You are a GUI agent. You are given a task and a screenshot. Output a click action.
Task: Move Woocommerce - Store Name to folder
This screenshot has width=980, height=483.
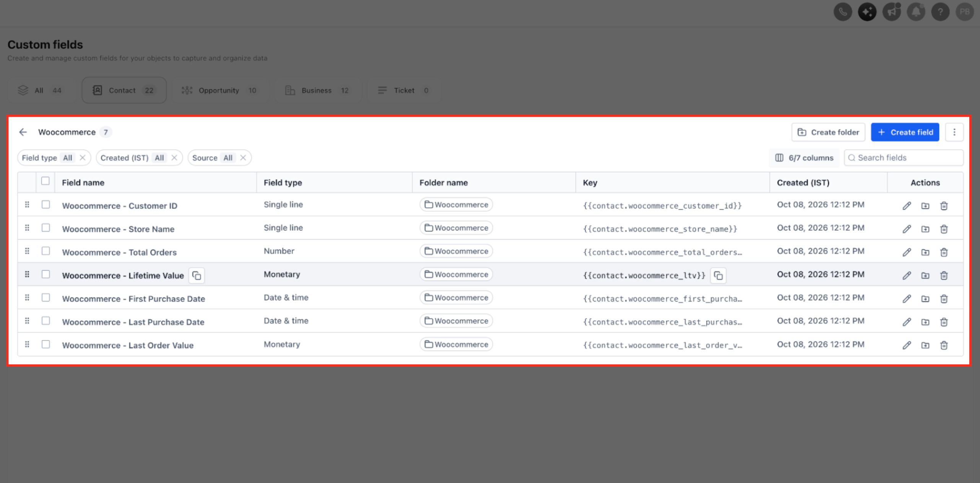(925, 229)
